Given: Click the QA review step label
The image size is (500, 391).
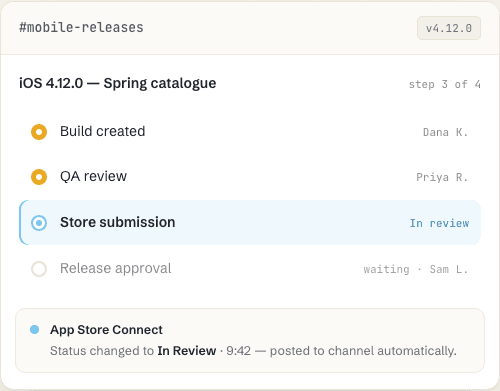Looking at the screenshot, I should coord(93,176).
